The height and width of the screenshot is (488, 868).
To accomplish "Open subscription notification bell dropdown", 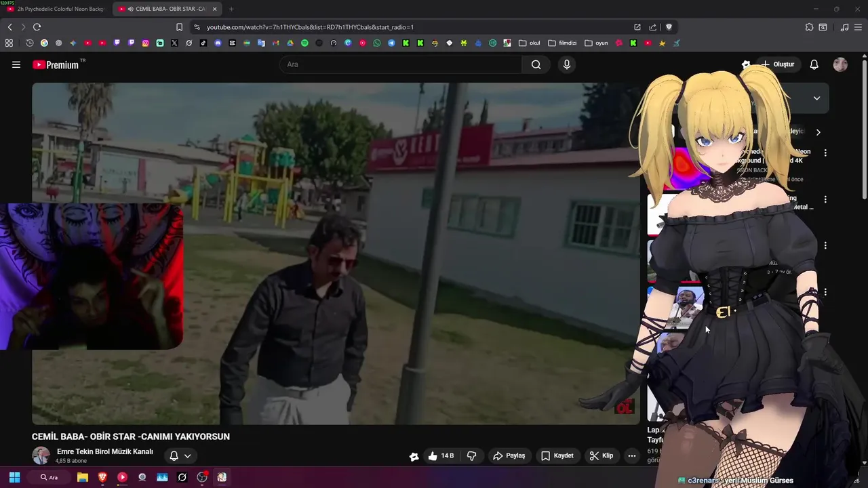I will pyautogui.click(x=180, y=455).
